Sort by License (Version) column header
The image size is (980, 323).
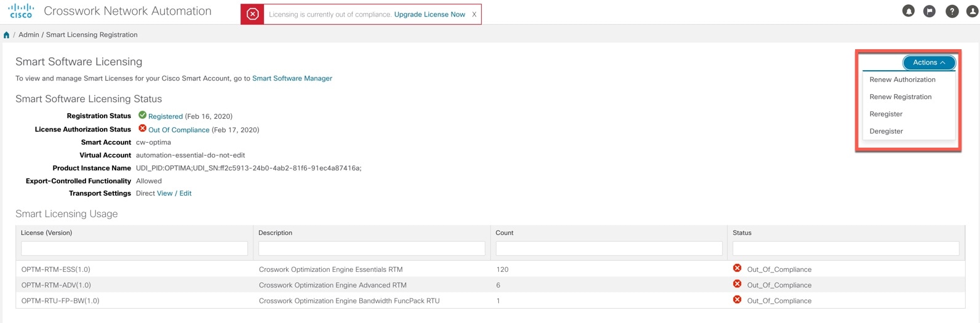[x=47, y=233]
